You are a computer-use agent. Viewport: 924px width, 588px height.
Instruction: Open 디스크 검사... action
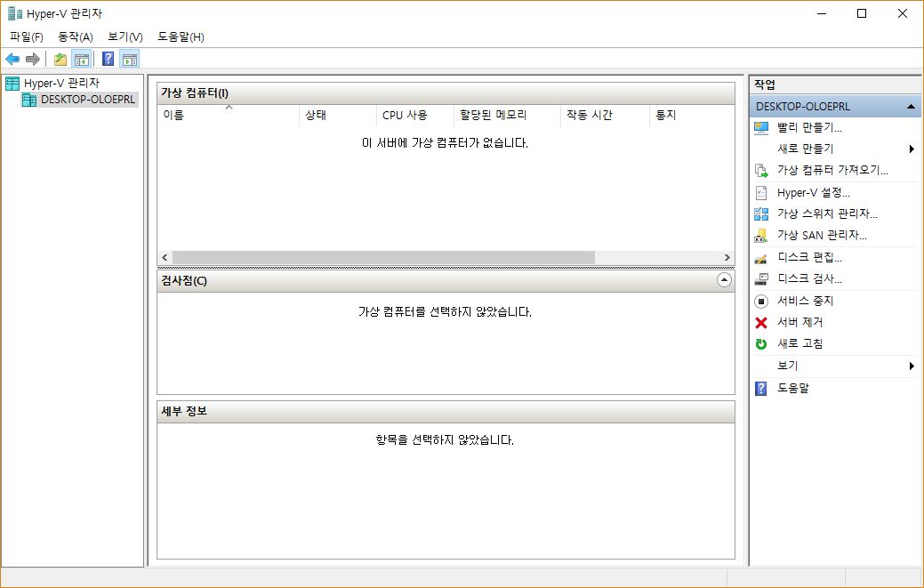tap(809, 278)
